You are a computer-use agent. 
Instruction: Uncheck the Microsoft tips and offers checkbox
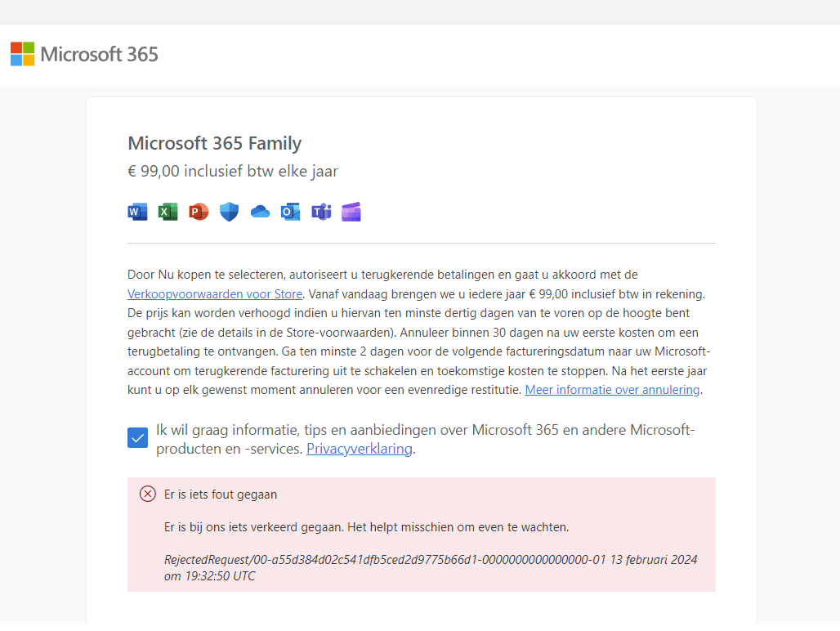click(137, 437)
